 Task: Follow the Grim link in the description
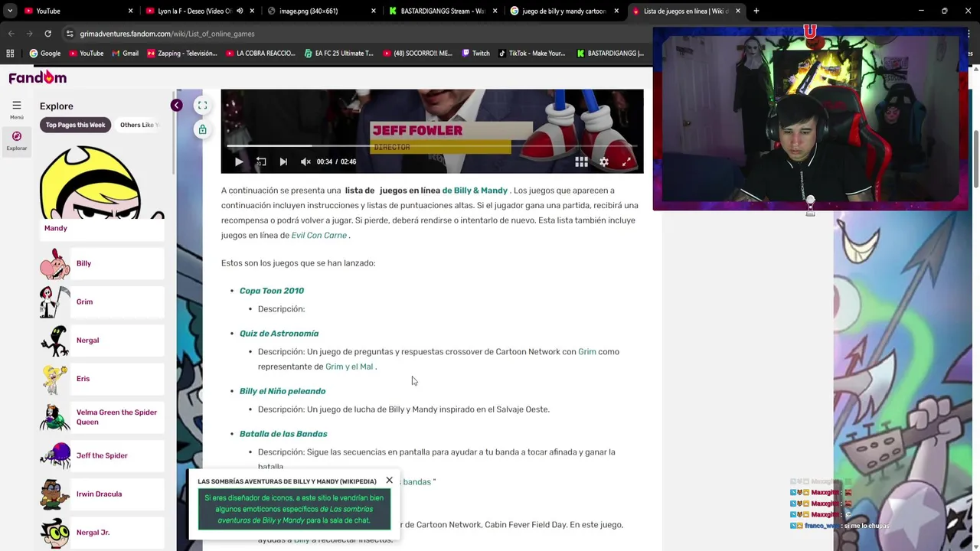pos(587,352)
